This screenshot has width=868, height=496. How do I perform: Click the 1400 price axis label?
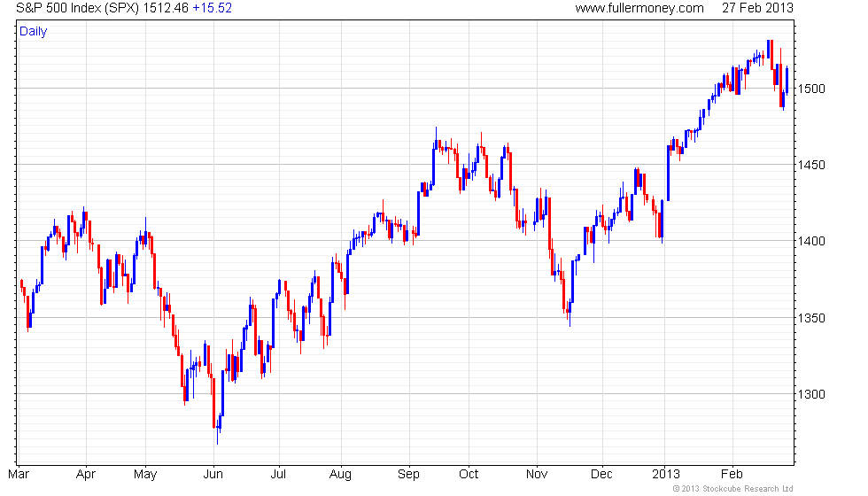pos(811,241)
